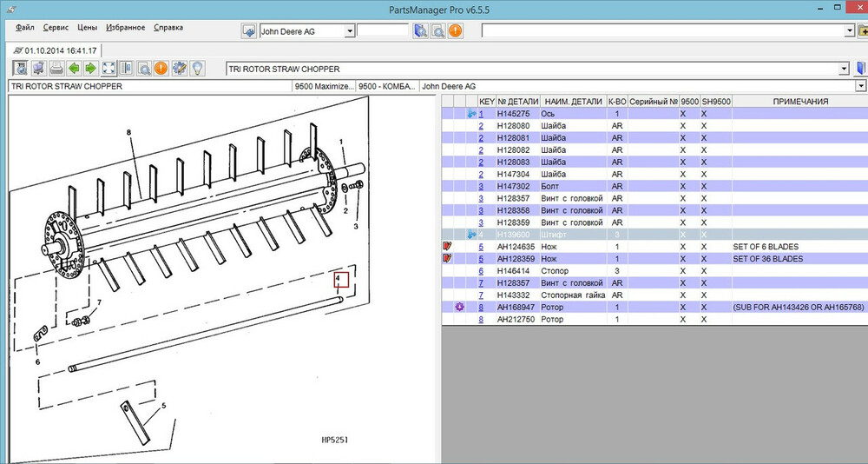This screenshot has width=868, height=464.
Task: Click the red note icon beside AH124635
Action: pyautogui.click(x=448, y=247)
